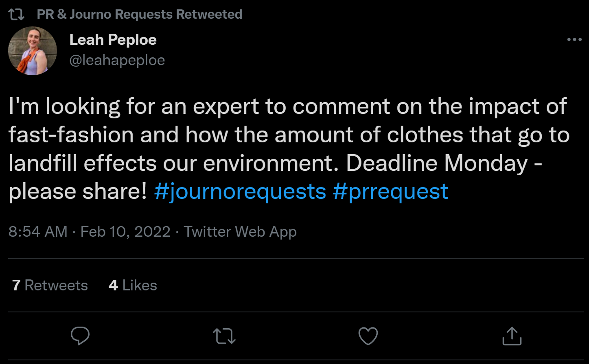Open the reply composer for this tweet
Screen dimensions: 589x364
80,336
